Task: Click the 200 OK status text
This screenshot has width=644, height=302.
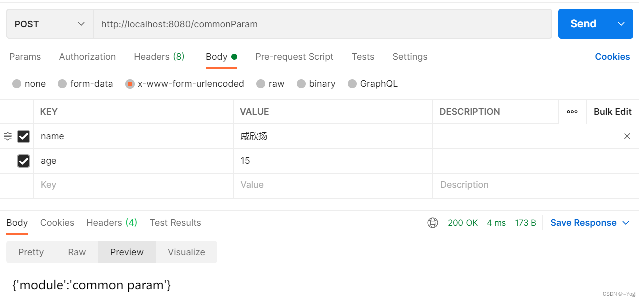Action: pyautogui.click(x=463, y=223)
